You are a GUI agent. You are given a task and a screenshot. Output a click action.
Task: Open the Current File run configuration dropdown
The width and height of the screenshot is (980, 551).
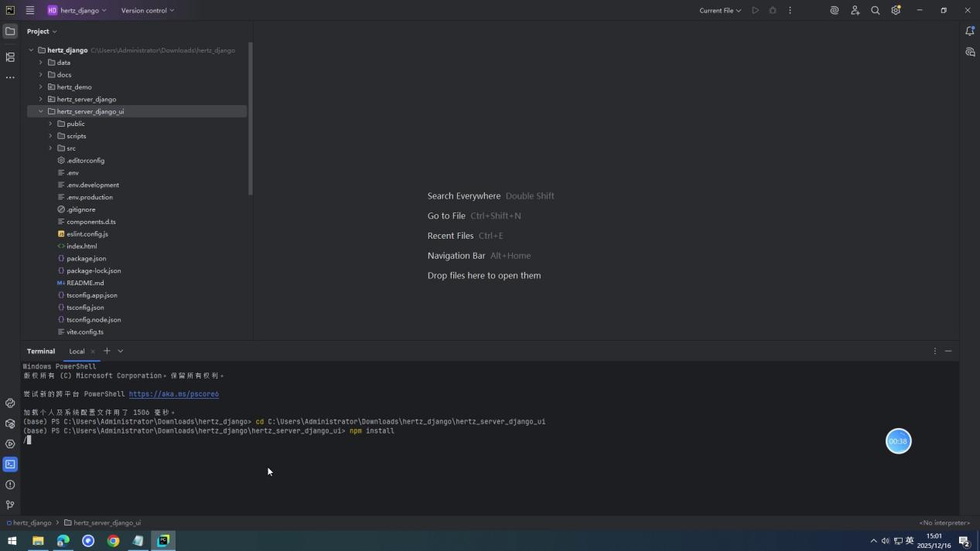(719, 10)
